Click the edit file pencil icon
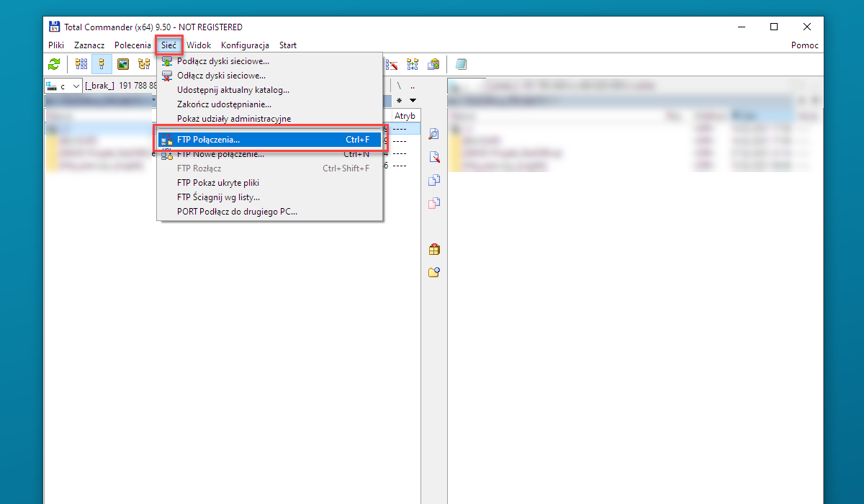This screenshot has width=864, height=504. (433, 157)
